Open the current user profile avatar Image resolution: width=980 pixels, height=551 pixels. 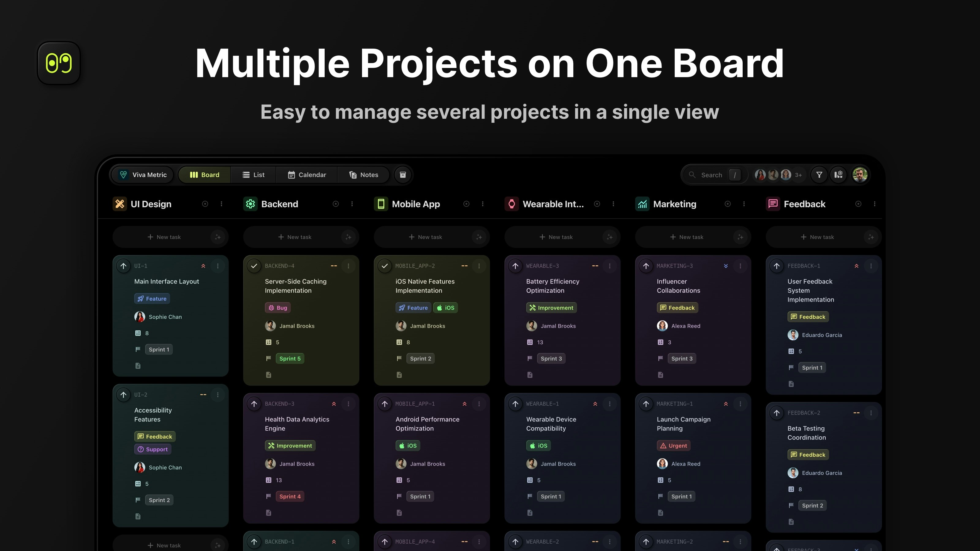coord(860,175)
